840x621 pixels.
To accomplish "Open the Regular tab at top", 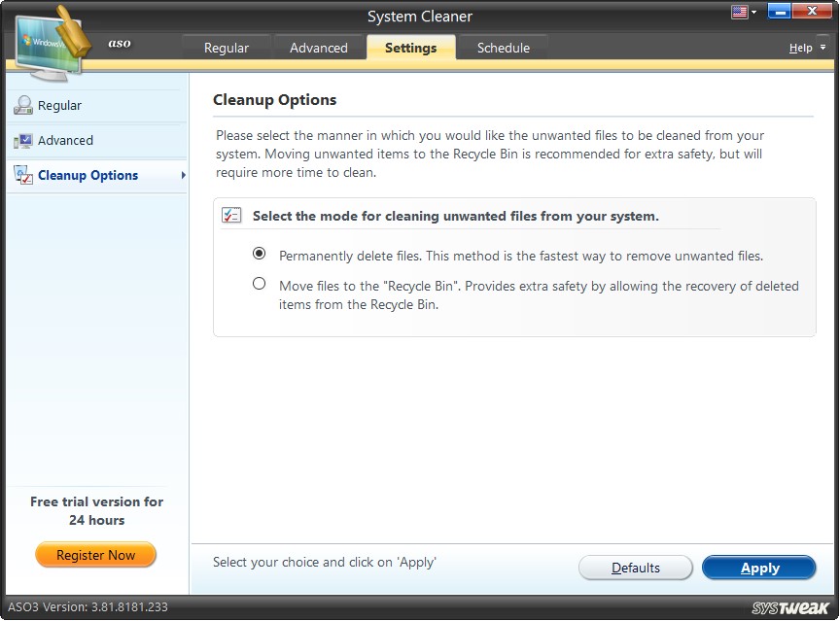I will click(x=226, y=47).
